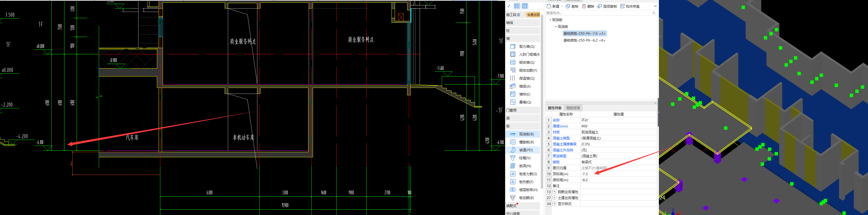The height and width of the screenshot is (215, 868).
Task: Click the 底标高 value -8.2
Action: (618, 180)
